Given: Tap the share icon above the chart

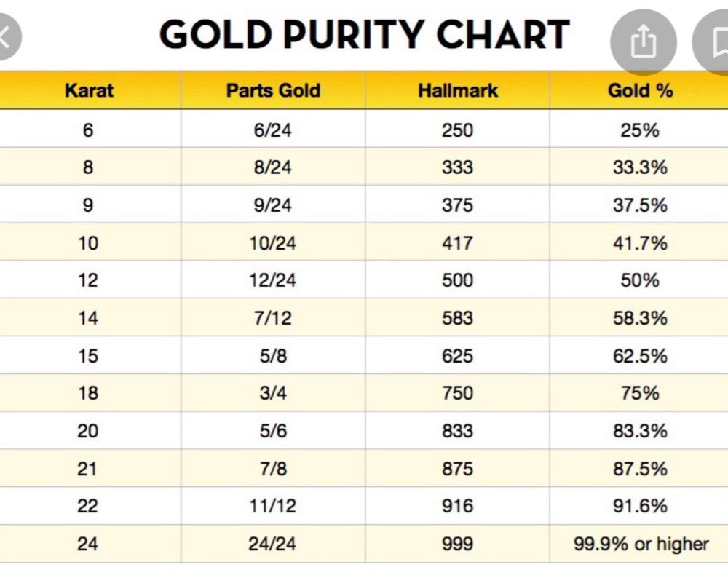Looking at the screenshot, I should 643,43.
